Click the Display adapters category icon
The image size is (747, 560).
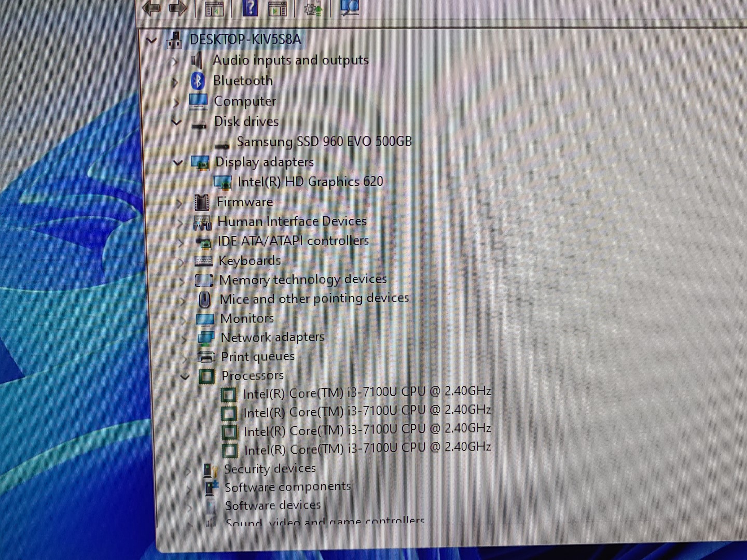[x=200, y=162]
